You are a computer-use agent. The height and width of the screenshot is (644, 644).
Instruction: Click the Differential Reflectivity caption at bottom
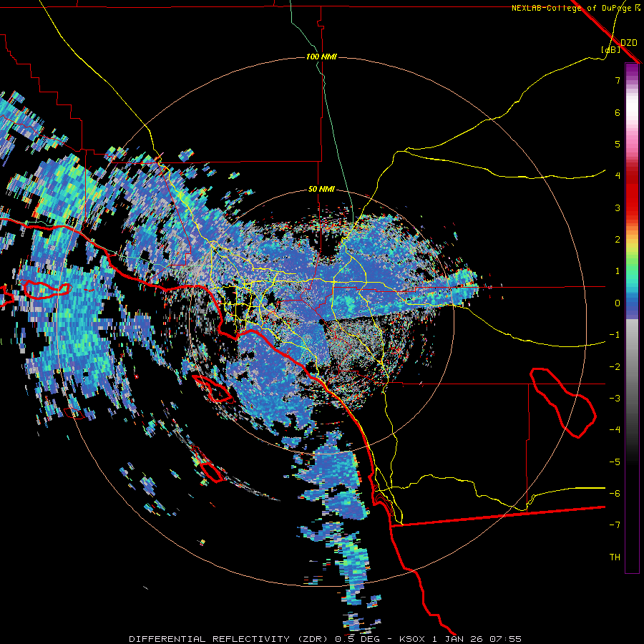(x=325, y=639)
